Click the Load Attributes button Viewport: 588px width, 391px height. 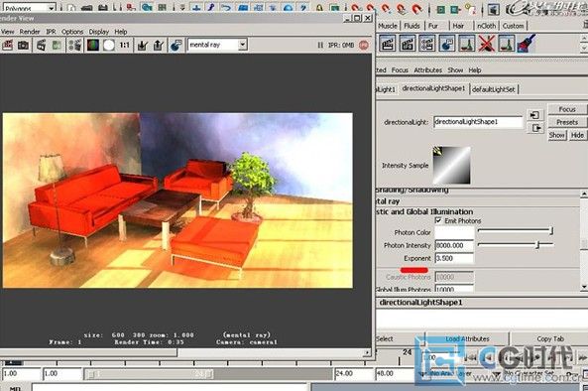pos(467,338)
